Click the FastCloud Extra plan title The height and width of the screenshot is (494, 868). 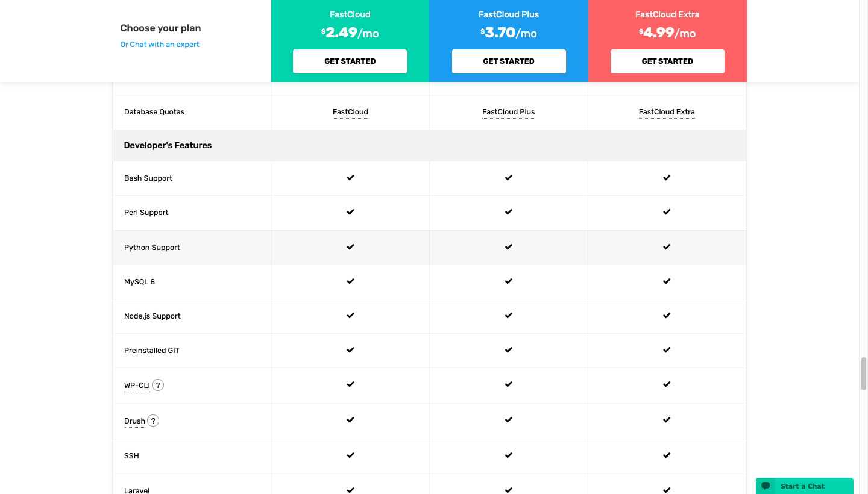click(x=667, y=14)
